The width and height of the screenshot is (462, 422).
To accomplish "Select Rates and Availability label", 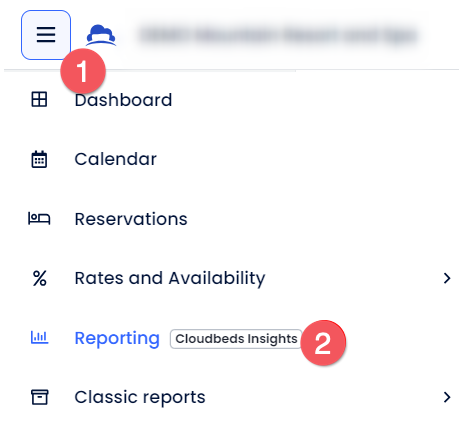I will pos(170,278).
